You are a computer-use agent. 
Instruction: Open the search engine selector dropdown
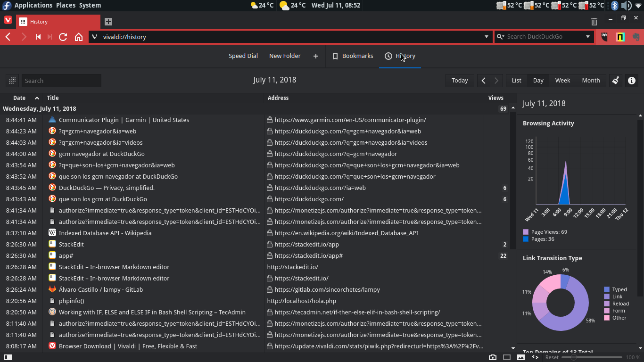click(500, 37)
